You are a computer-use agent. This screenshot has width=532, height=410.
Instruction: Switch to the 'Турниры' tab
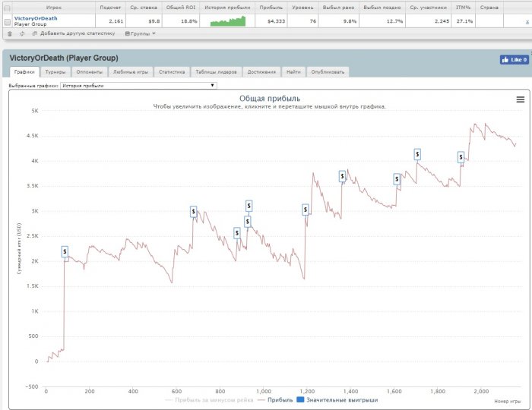(x=55, y=72)
